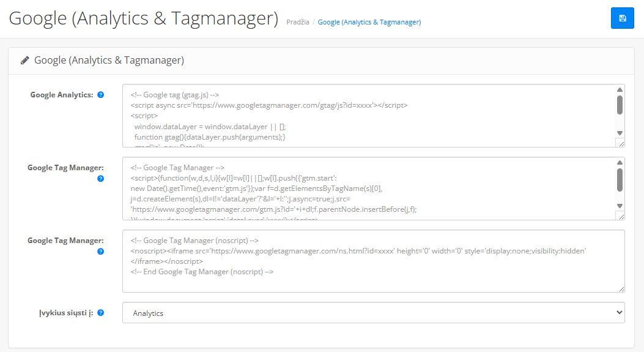Click pencil icon in panel heading
Viewport: 644px width, 352px height.
pos(25,61)
